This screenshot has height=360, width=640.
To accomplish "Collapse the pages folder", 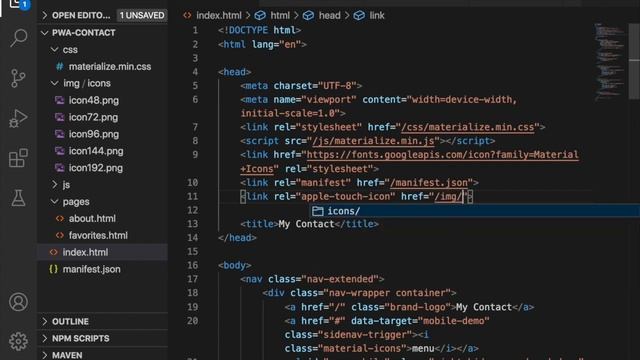I will tap(54, 202).
